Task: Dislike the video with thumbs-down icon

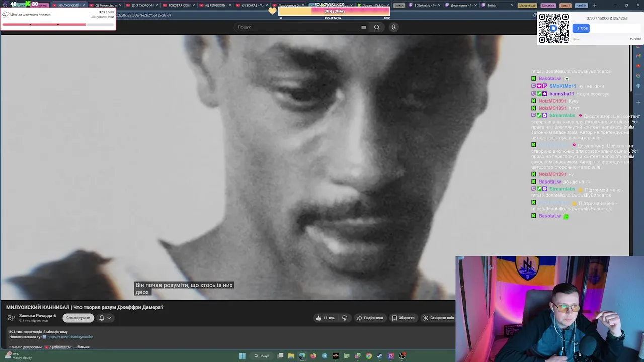Action: 345,318
